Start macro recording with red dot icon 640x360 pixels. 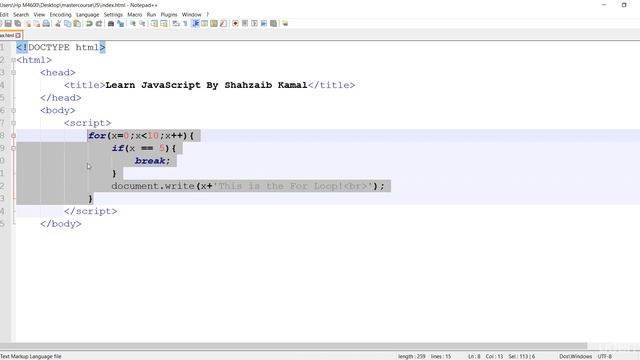click(x=235, y=24)
